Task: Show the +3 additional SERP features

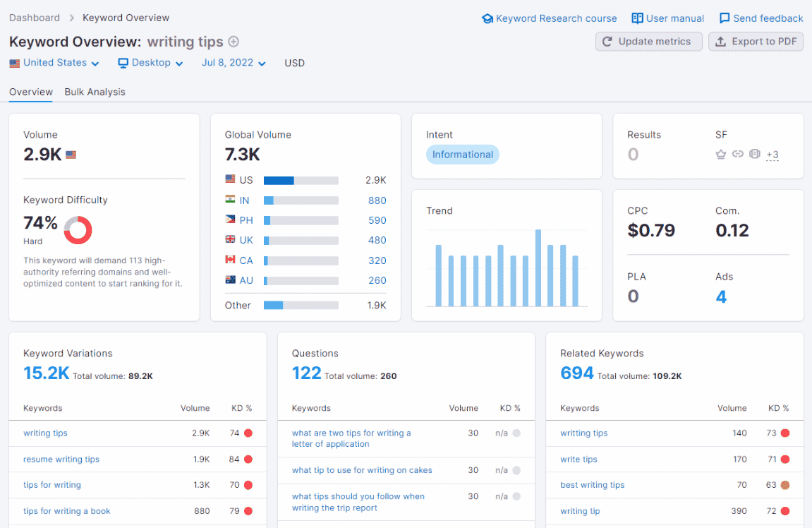Action: click(772, 155)
